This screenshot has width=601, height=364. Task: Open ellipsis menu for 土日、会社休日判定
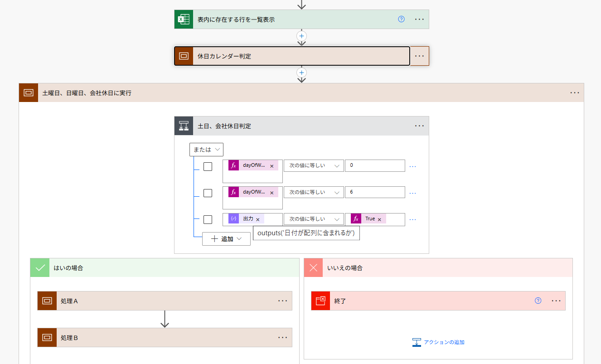click(x=419, y=126)
